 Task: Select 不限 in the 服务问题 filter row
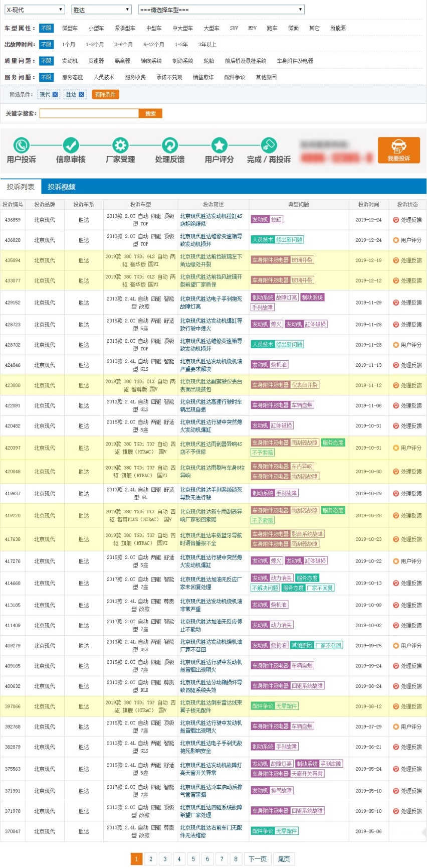pyautogui.click(x=46, y=77)
